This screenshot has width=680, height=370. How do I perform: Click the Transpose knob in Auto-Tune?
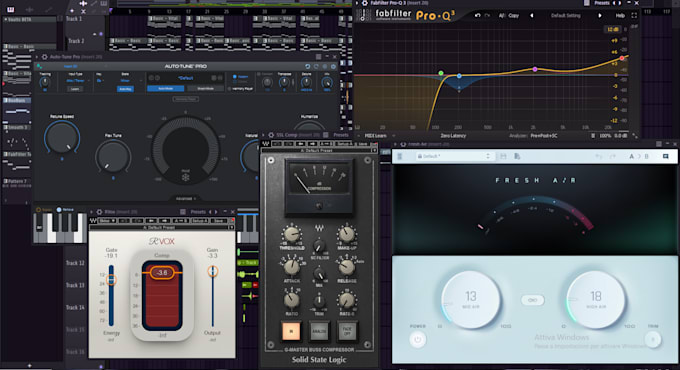pyautogui.click(x=284, y=82)
